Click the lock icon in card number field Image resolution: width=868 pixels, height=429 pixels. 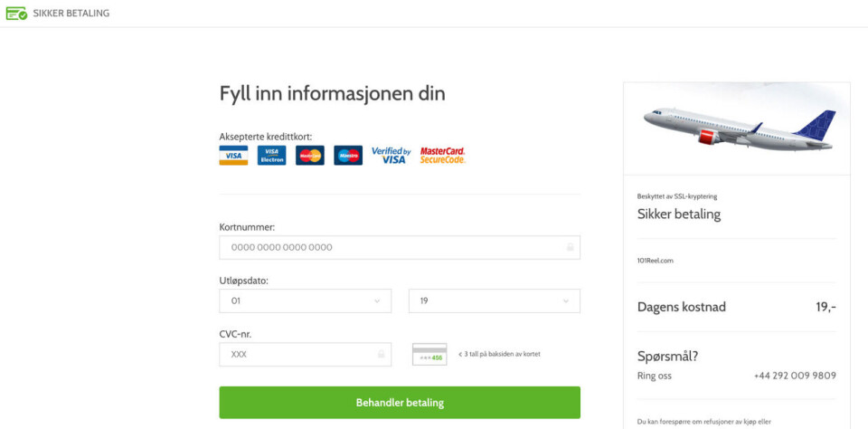point(570,247)
